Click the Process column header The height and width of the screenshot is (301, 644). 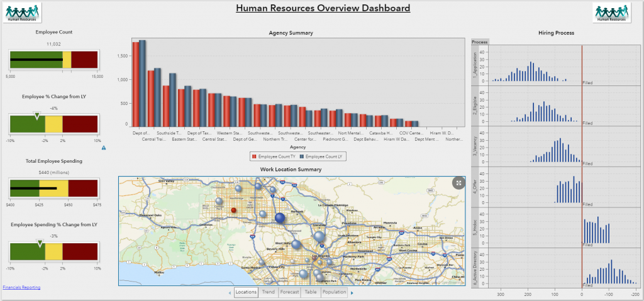point(480,41)
